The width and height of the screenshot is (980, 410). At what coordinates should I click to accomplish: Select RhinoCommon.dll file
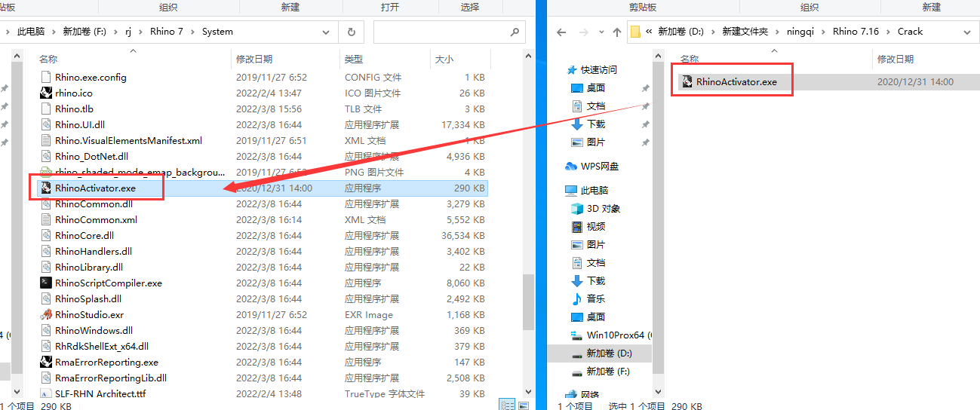click(x=94, y=203)
